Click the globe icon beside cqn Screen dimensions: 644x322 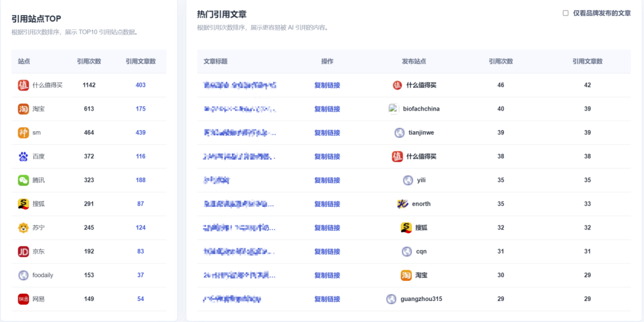pyautogui.click(x=407, y=252)
